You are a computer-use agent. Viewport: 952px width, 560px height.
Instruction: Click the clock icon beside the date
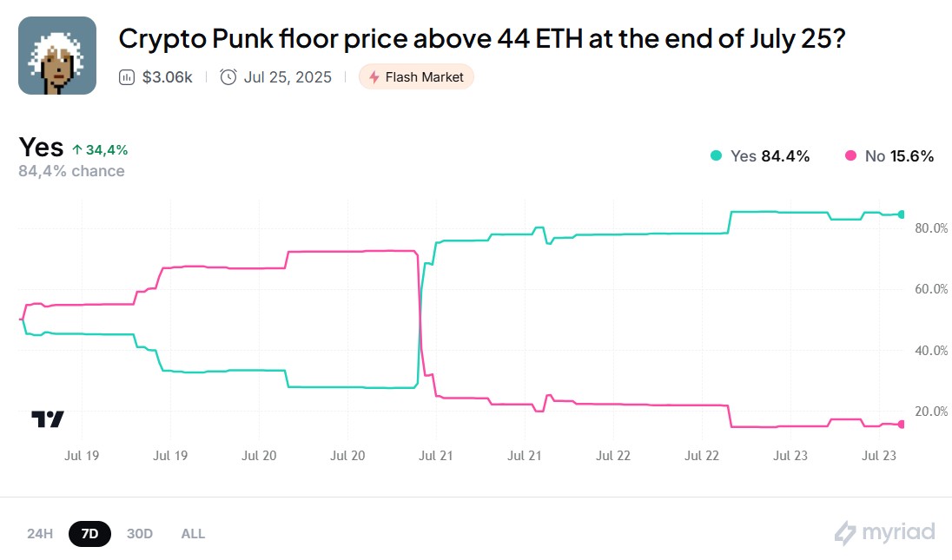point(227,76)
